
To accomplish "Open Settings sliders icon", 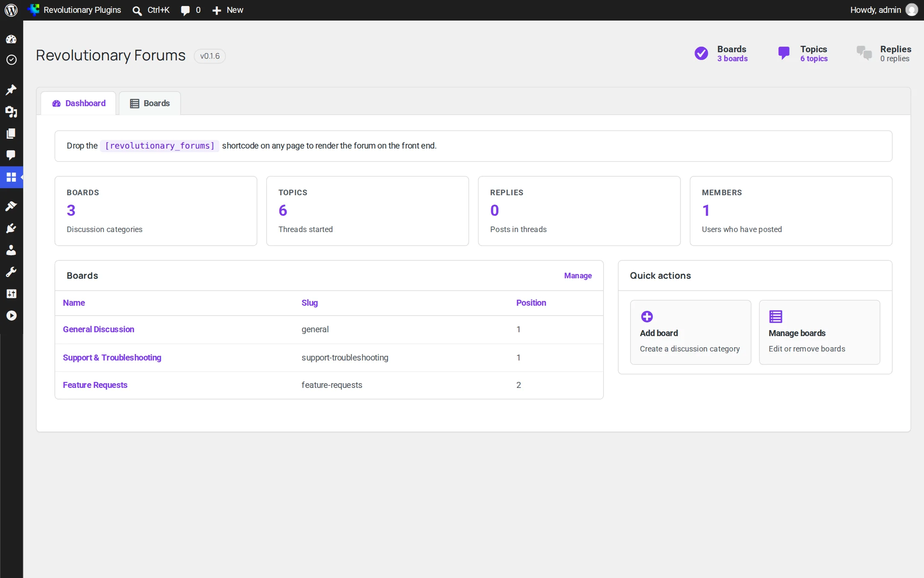I will 11,294.
